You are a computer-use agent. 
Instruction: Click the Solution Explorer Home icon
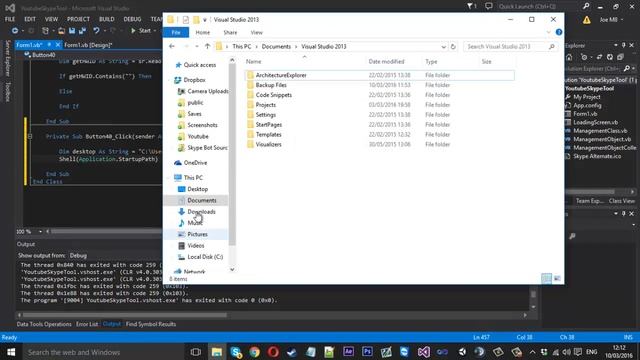point(569,58)
